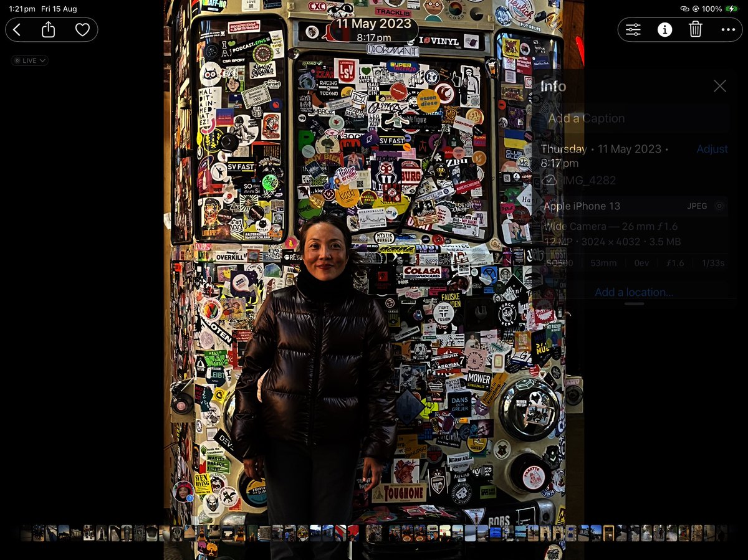Select the first thumbnail in the filmstrip
This screenshot has height=560, width=748.
(26, 533)
